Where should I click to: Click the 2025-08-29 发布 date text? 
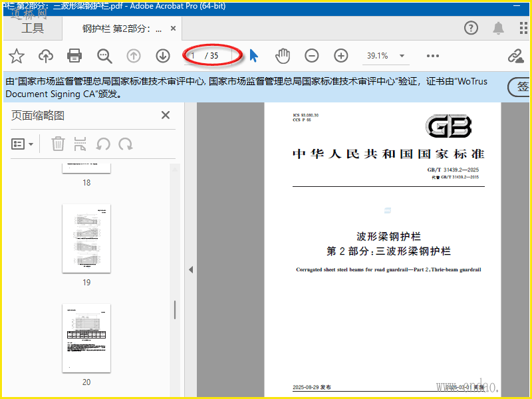point(312,387)
